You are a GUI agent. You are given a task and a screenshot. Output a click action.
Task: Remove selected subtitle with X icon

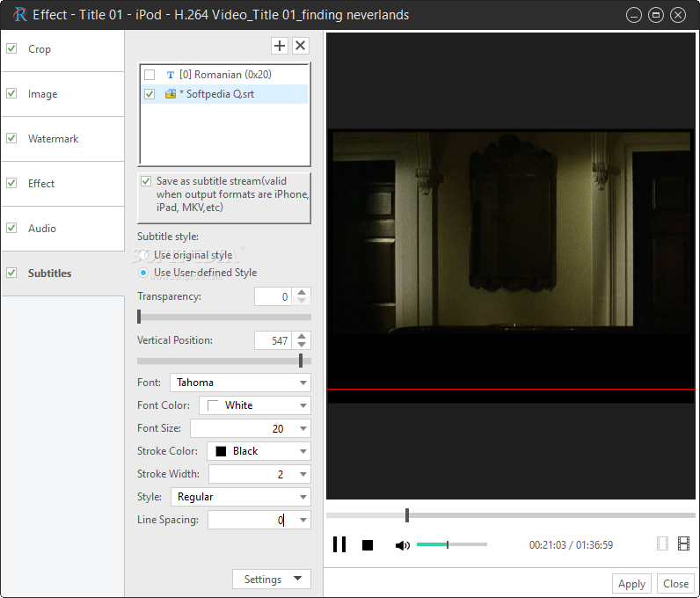coord(301,46)
